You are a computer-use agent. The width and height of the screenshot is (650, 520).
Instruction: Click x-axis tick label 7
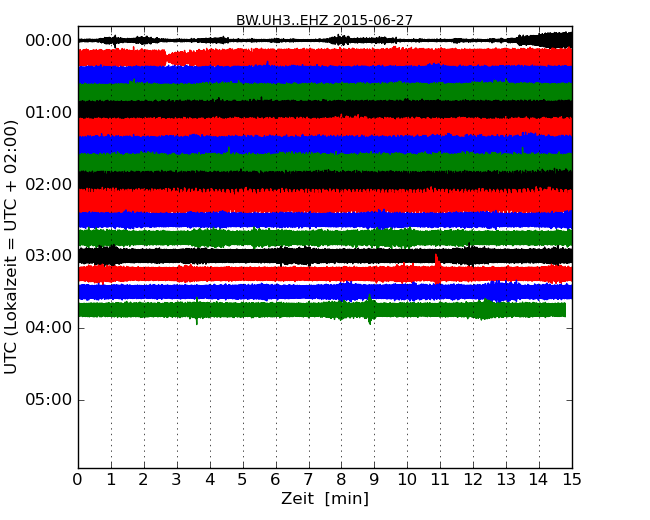(x=308, y=480)
